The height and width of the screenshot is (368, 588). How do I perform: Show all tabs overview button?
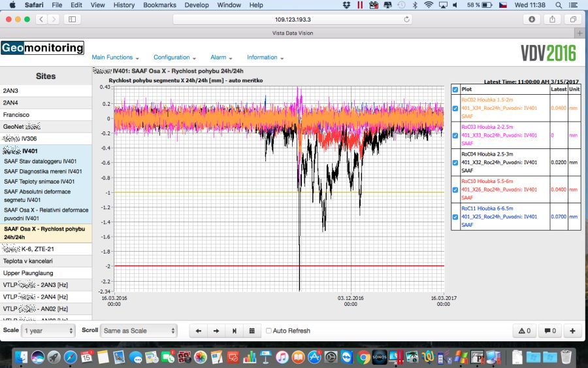(573, 19)
